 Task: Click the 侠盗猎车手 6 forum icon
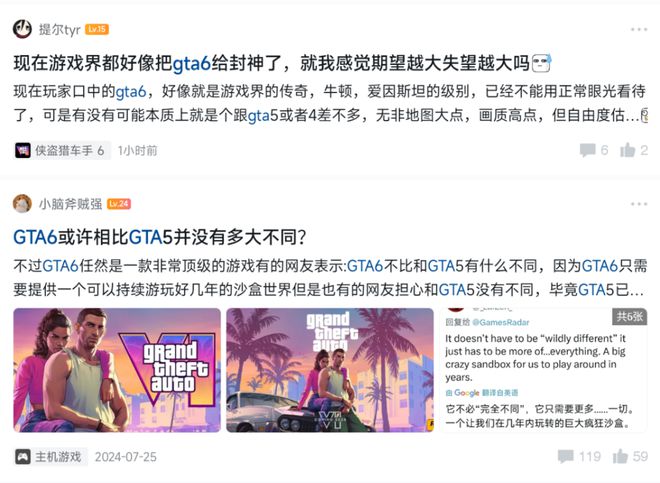(x=23, y=150)
